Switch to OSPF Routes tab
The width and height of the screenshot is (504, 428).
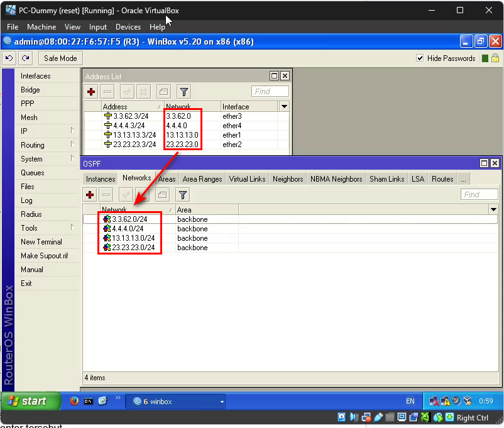(442, 179)
